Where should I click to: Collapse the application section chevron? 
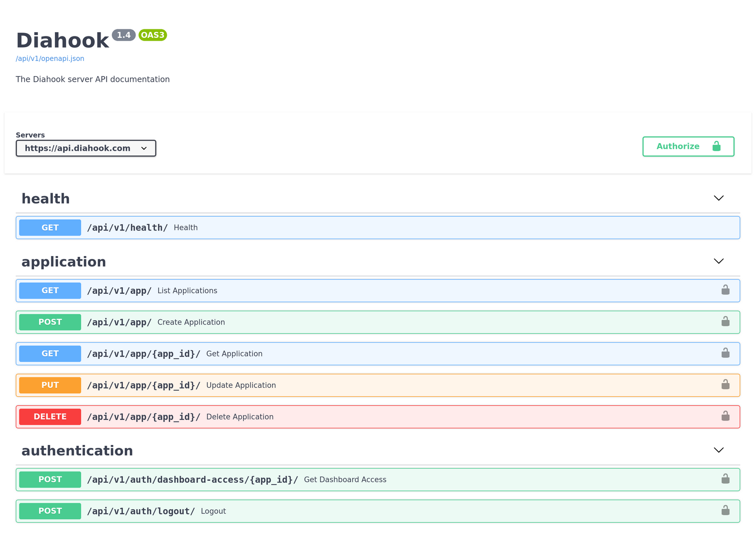click(x=718, y=261)
